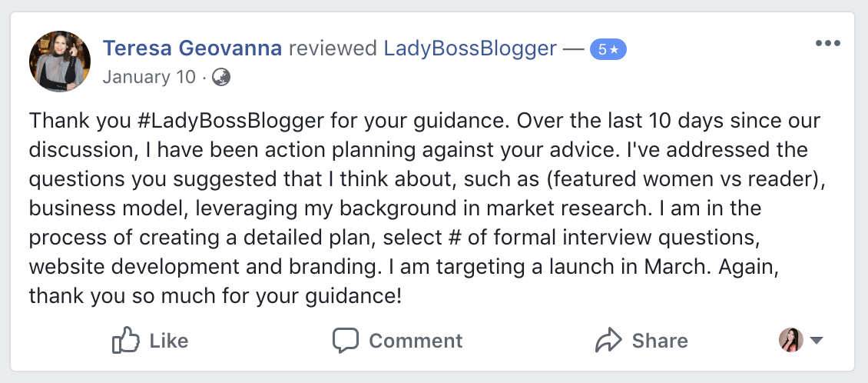Click the speech bubble Comment icon
The height and width of the screenshot is (383, 868).
coord(346,341)
